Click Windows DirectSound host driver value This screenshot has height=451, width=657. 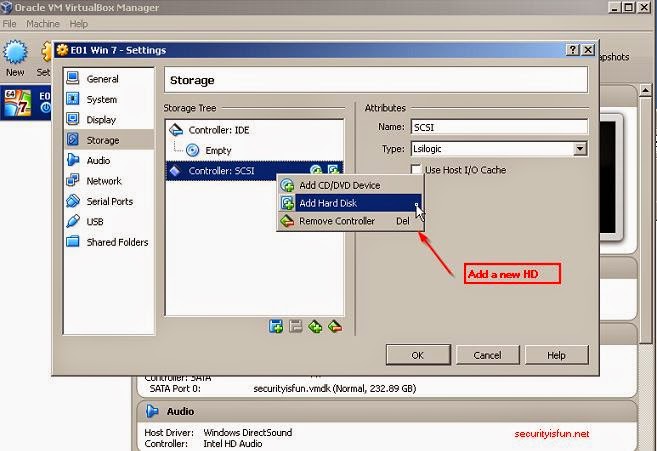tap(248, 432)
